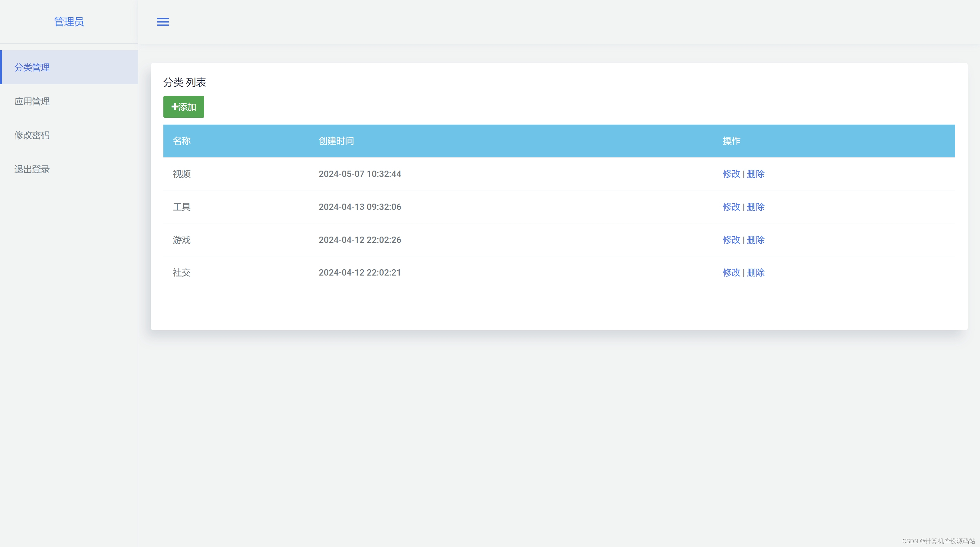Select 退出登录 to log out
This screenshot has width=980, height=547.
(69, 169)
